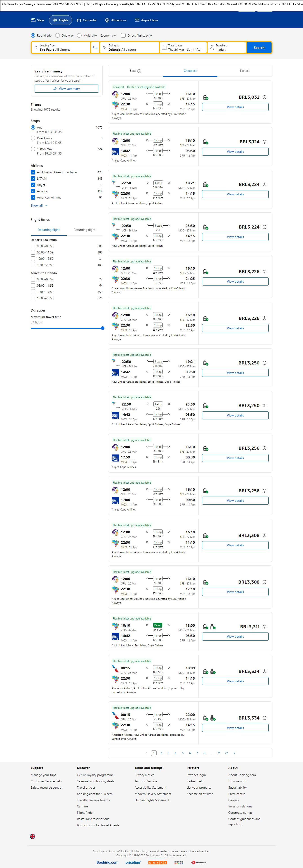Click the baggage icon on BRL3,124 flight

click(x=206, y=142)
